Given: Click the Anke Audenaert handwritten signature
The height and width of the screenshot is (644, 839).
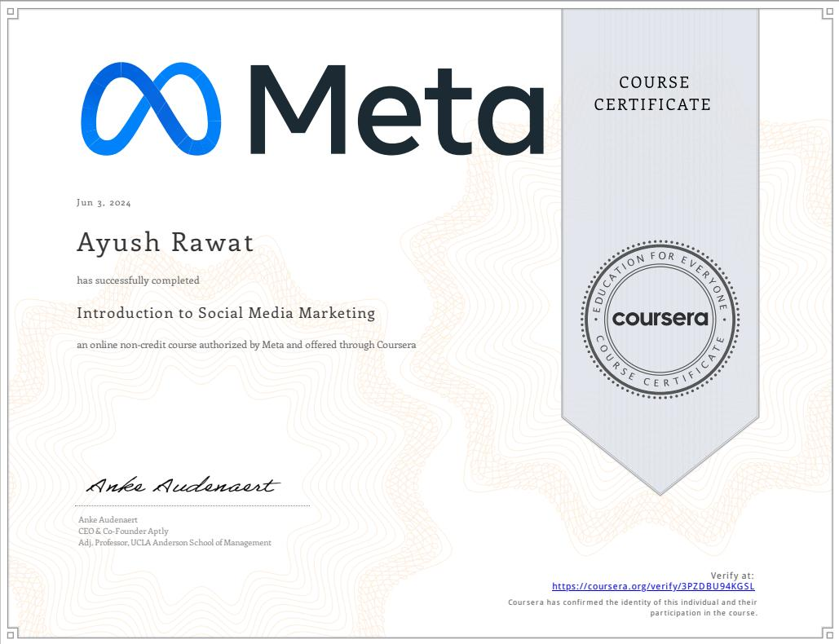Looking at the screenshot, I should point(183,485).
